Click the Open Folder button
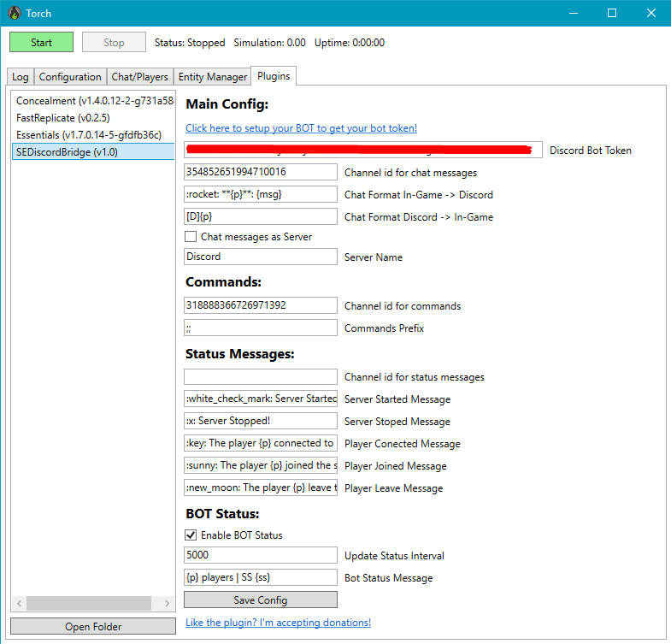 pyautogui.click(x=93, y=626)
